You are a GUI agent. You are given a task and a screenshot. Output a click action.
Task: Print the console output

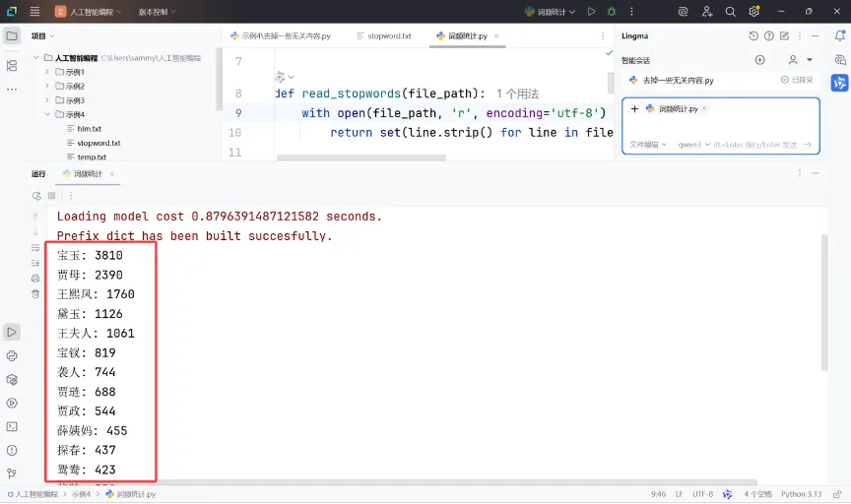click(35, 279)
